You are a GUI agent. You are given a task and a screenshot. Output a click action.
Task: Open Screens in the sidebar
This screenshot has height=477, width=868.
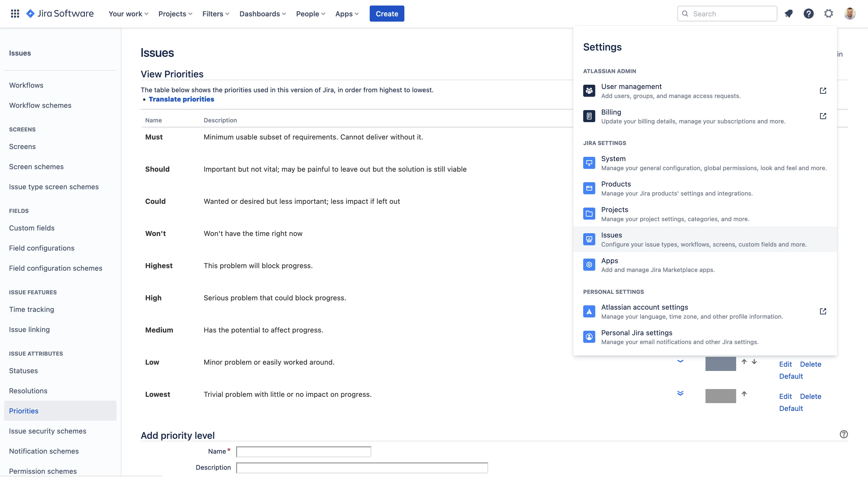click(22, 147)
